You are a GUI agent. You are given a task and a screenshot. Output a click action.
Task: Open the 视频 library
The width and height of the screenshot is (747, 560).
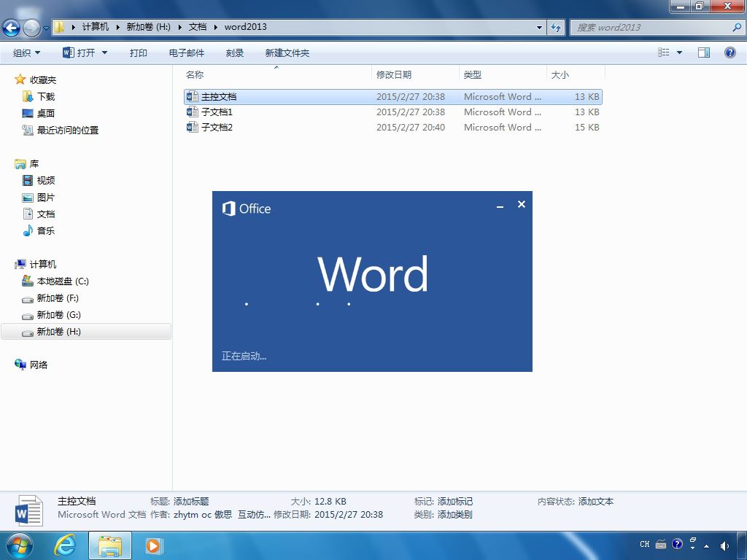46,181
